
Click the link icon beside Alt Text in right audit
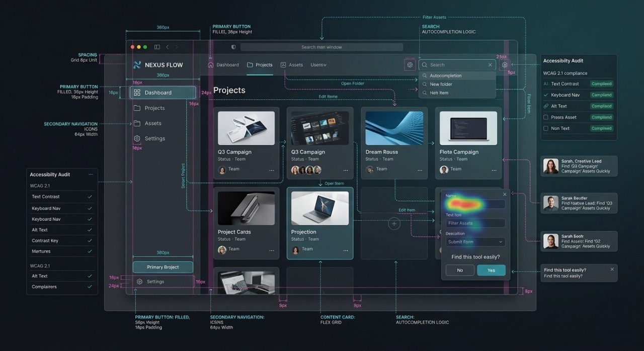[546, 106]
